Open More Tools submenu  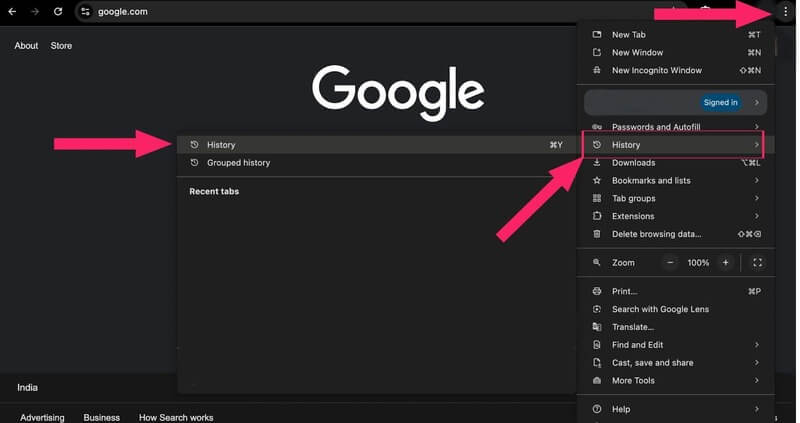click(676, 381)
